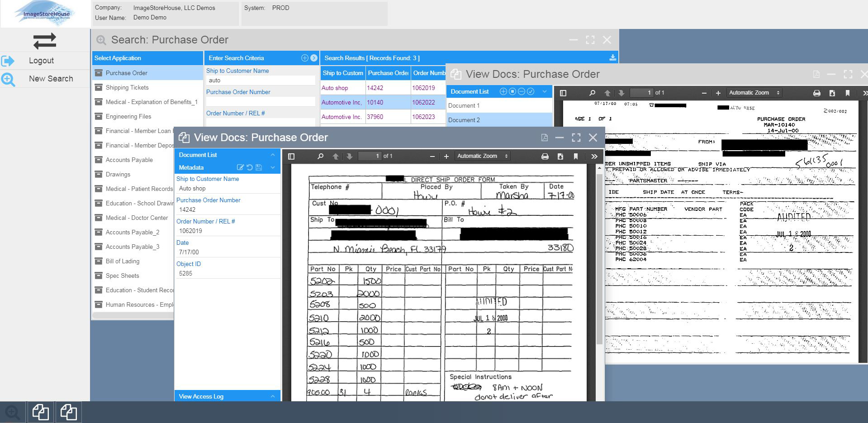Image resolution: width=868 pixels, height=423 pixels.
Task: Toggle sidebar in front PDF viewer
Action: 291,156
